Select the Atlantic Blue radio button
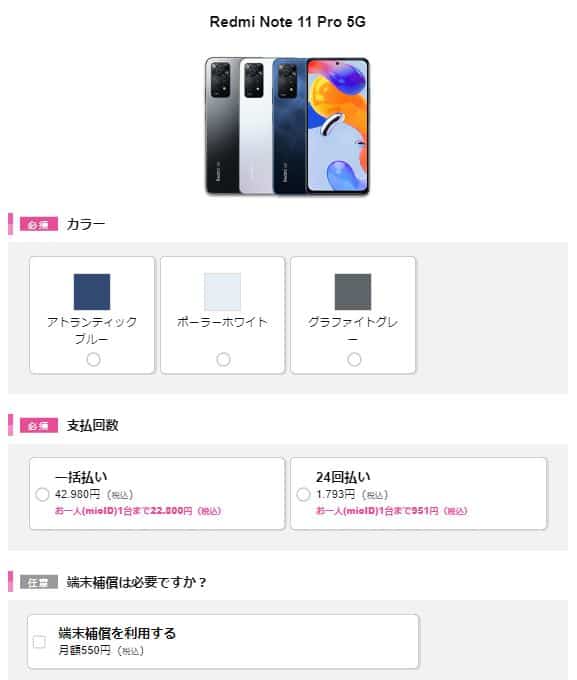The width and height of the screenshot is (577, 680). pyautogui.click(x=93, y=360)
